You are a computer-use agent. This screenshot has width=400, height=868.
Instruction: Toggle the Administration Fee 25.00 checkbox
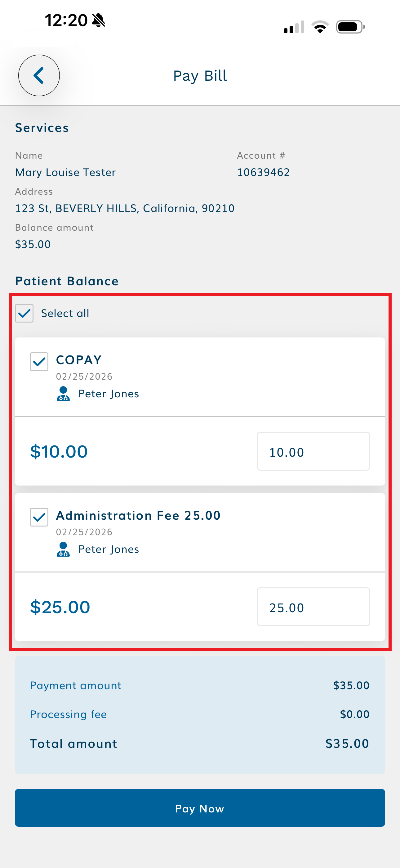(39, 517)
